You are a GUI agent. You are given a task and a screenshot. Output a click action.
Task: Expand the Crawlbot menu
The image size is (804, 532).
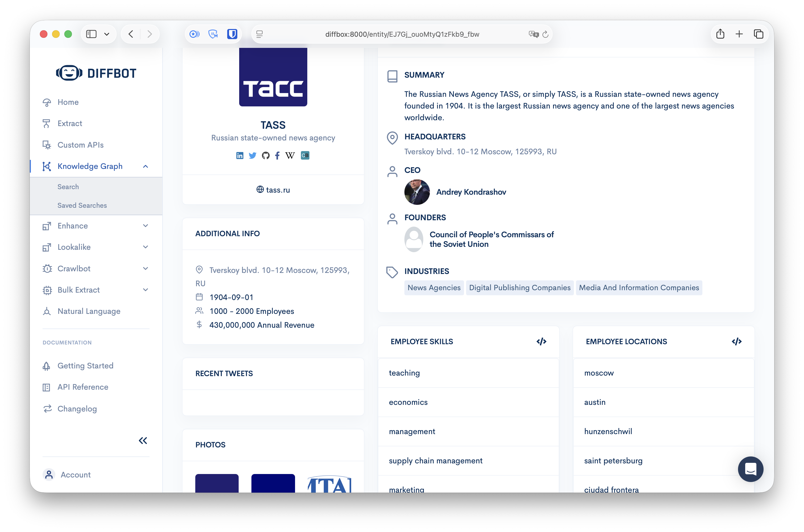click(146, 268)
